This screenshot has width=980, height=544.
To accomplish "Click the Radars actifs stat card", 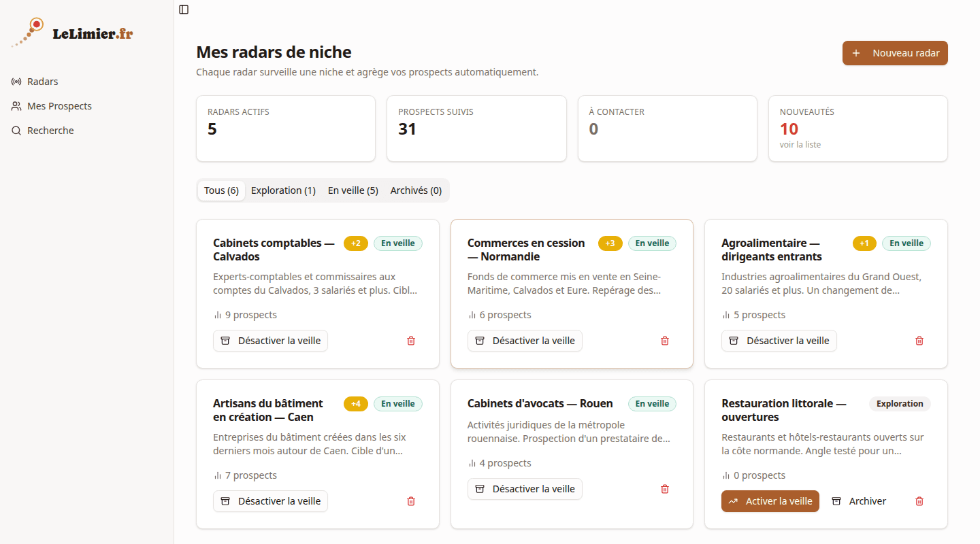I will click(x=286, y=129).
